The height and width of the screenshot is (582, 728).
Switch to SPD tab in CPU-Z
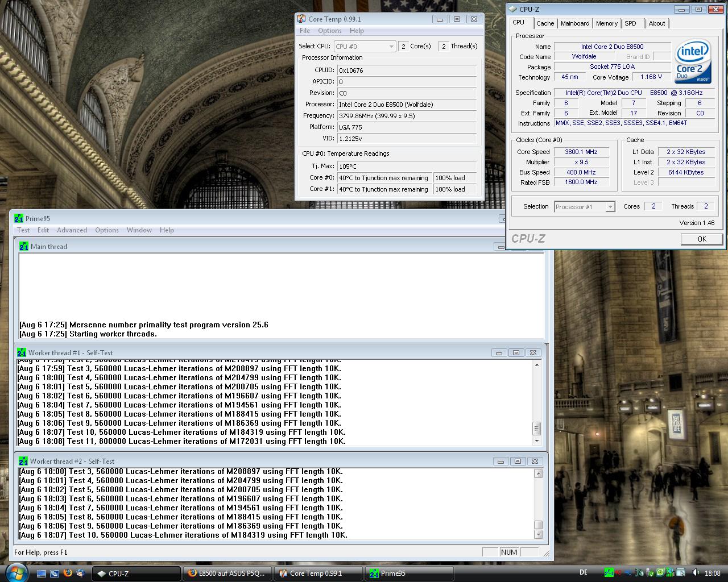[630, 23]
